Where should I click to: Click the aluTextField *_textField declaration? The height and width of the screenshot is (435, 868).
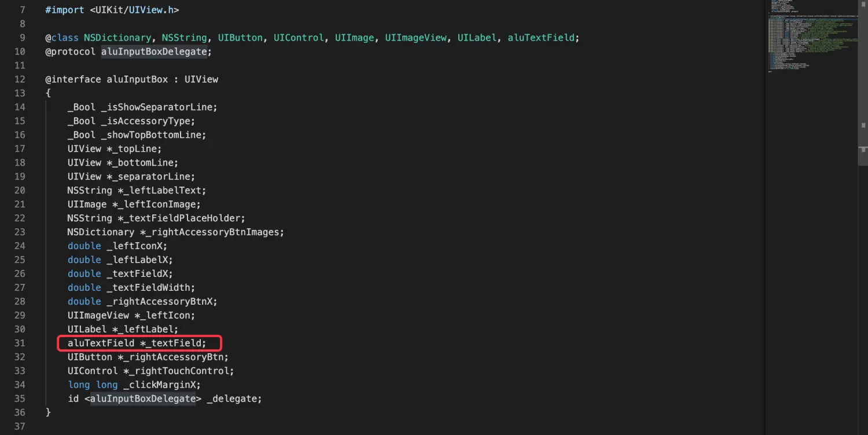(x=137, y=343)
